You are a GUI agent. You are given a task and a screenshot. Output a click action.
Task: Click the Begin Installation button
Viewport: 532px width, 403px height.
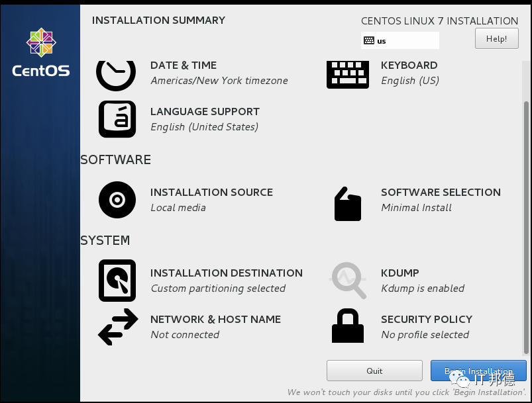tap(478, 371)
